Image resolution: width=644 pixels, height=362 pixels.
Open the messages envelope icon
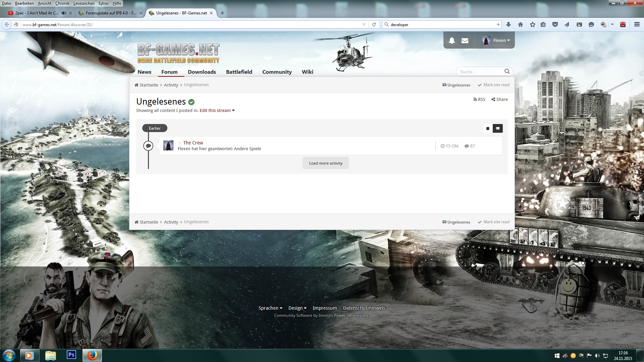coord(465,41)
